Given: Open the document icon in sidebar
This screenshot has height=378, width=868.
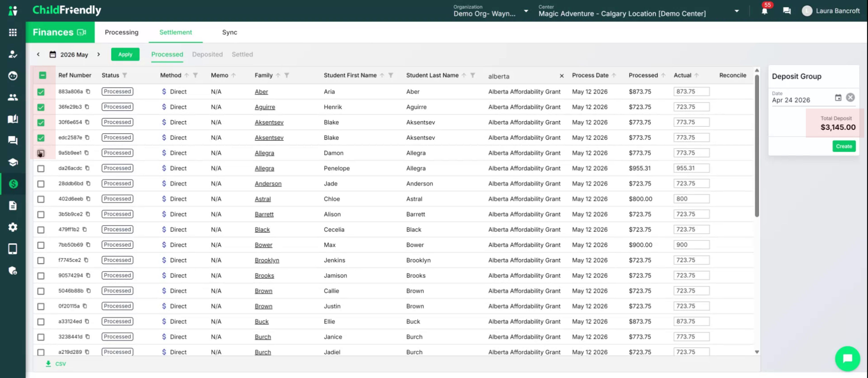Looking at the screenshot, I should [x=13, y=205].
